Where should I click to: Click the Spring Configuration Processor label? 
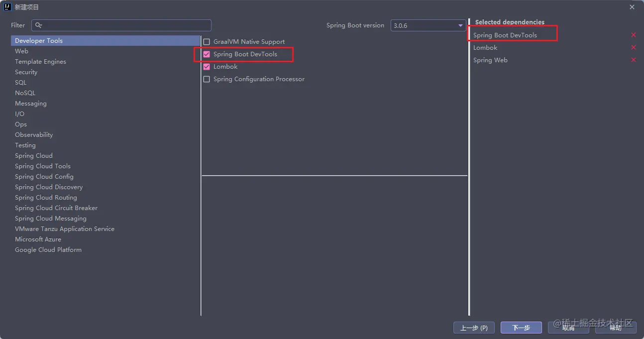(x=259, y=79)
